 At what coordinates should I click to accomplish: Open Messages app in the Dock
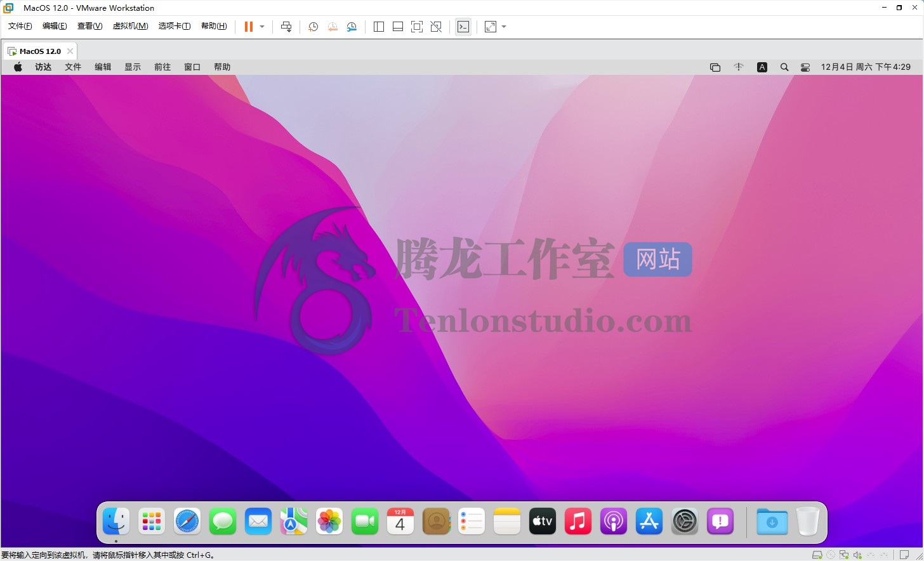(x=223, y=522)
